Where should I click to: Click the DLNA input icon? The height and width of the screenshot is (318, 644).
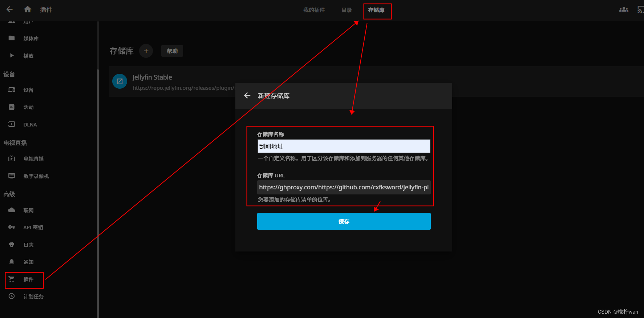(x=12, y=124)
